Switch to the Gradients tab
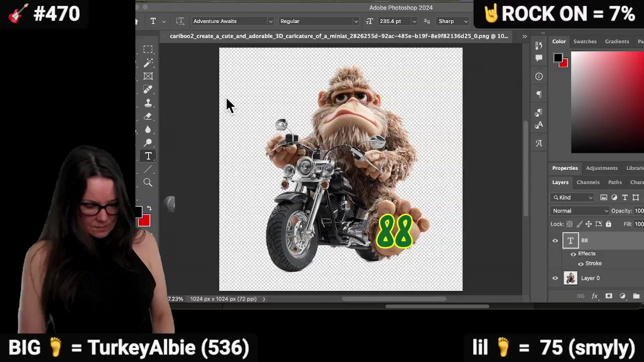This screenshot has height=362, width=644. (x=617, y=42)
